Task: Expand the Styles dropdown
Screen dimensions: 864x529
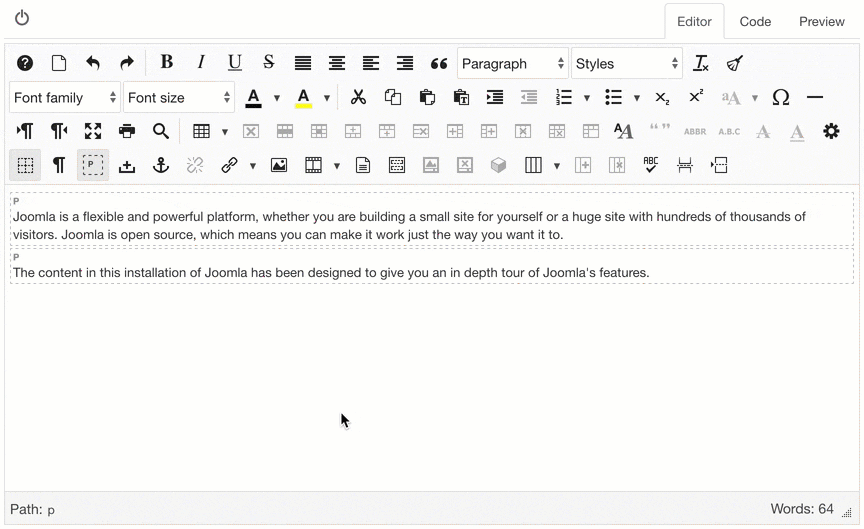Action: click(627, 63)
